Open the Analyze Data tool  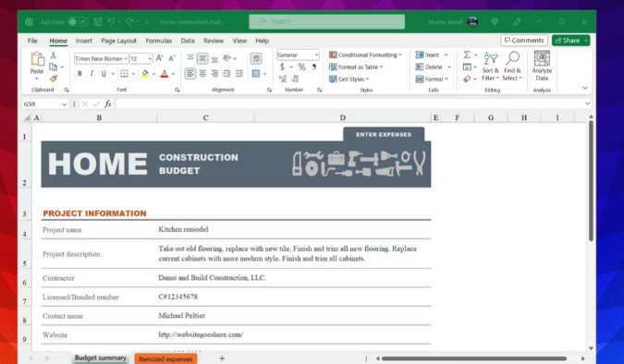(x=542, y=66)
